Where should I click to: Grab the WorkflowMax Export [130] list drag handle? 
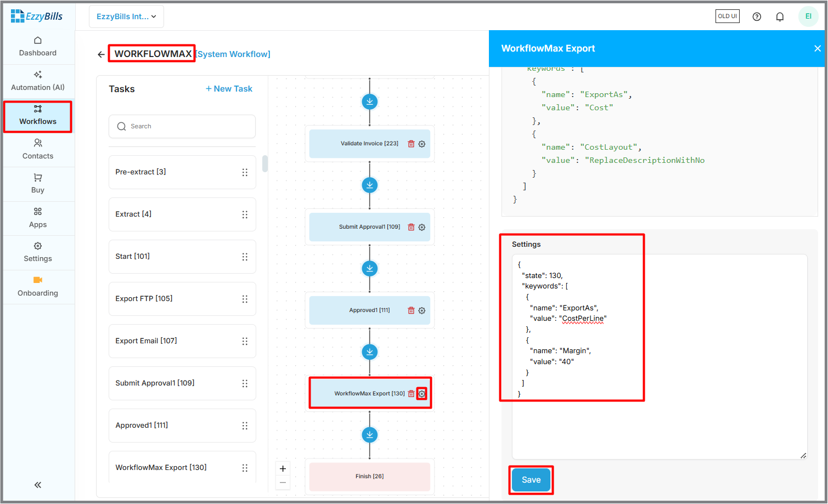245,468
